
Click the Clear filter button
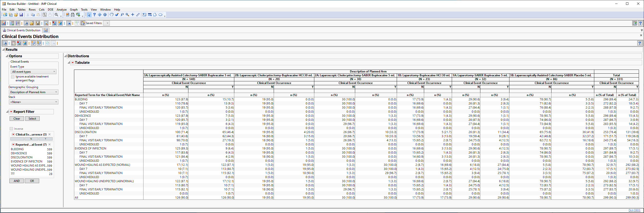pos(17,119)
